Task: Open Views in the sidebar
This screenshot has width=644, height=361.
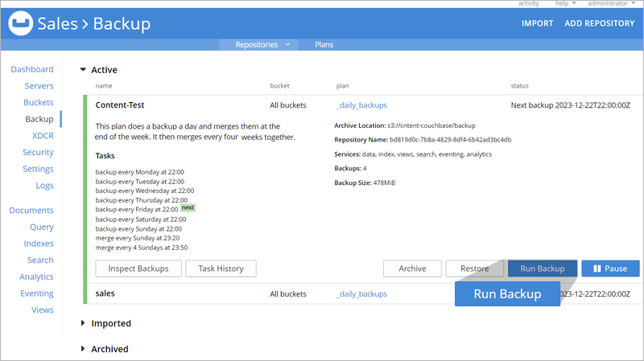Action: click(x=43, y=310)
